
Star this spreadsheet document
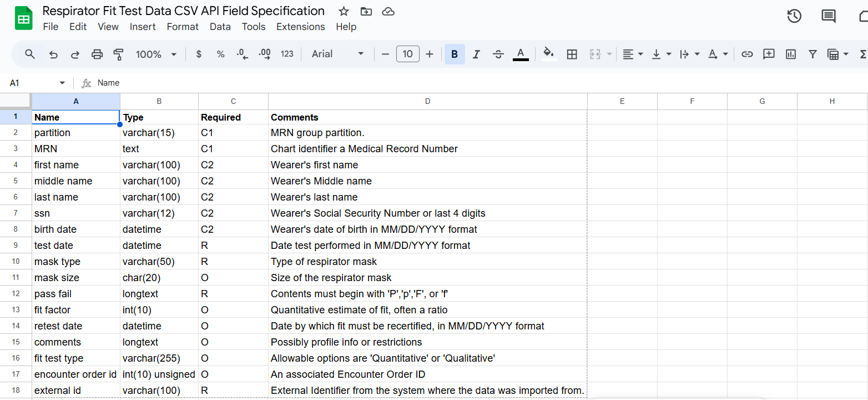[344, 11]
